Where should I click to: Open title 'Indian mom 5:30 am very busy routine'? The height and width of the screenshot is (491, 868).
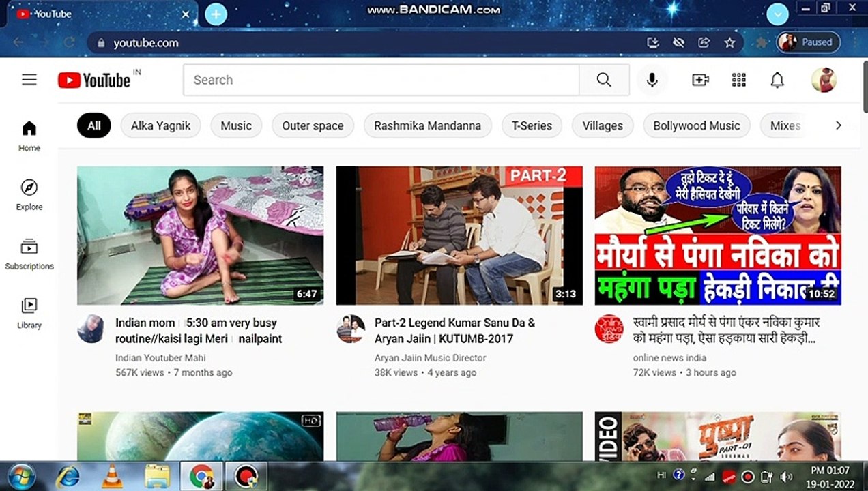pyautogui.click(x=199, y=331)
